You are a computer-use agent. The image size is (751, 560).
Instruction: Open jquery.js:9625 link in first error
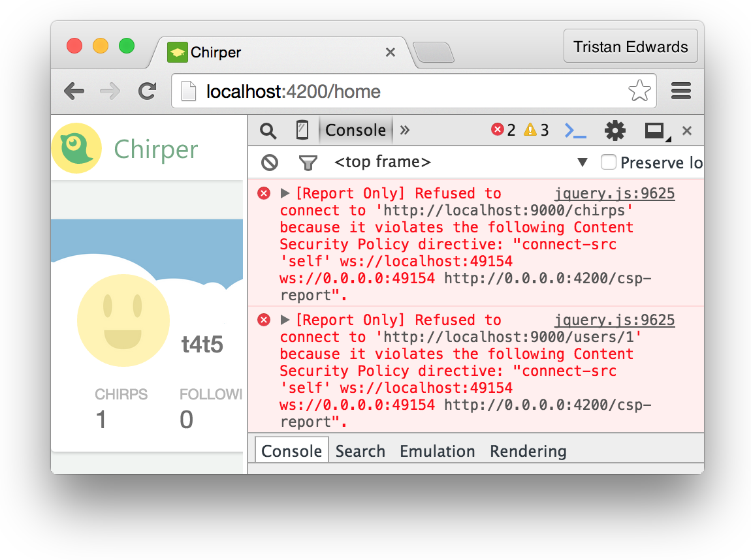(x=614, y=193)
